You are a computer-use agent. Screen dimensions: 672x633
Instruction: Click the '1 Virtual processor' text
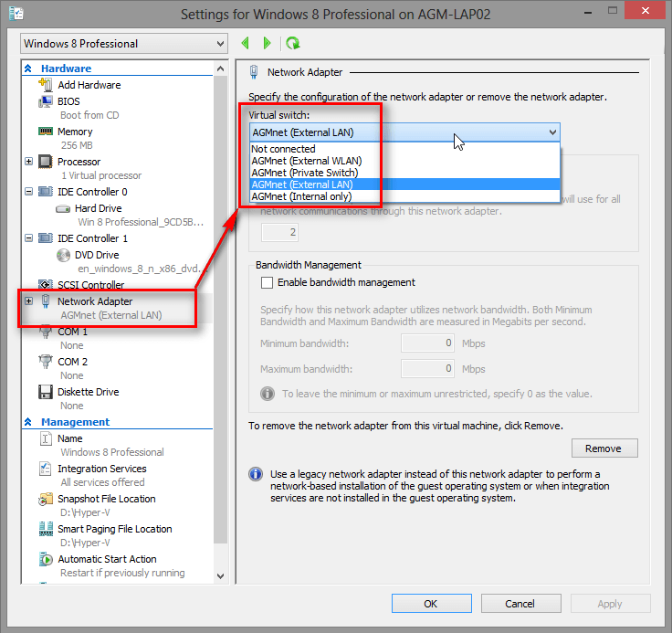(x=101, y=175)
